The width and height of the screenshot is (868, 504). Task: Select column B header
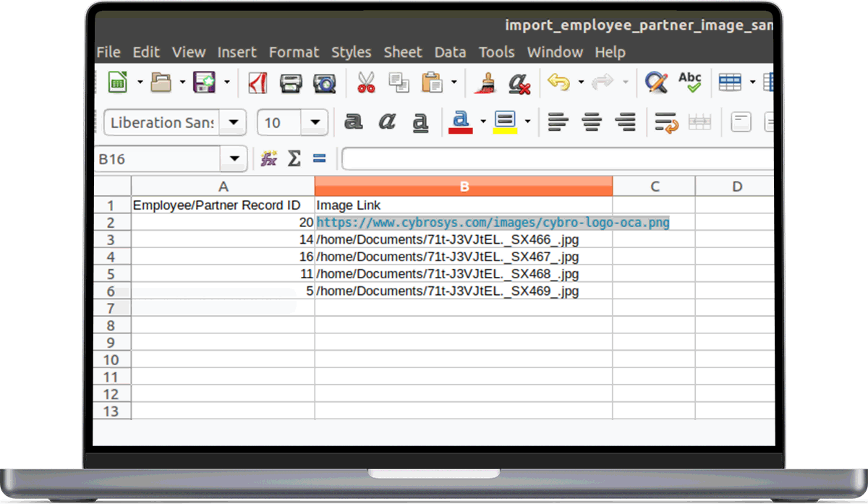coord(464,187)
